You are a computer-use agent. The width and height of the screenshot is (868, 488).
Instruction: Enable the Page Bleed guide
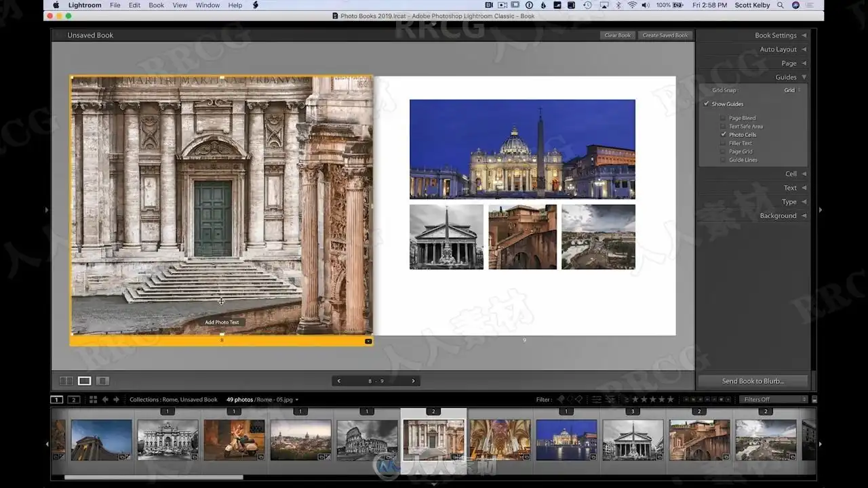tap(723, 118)
